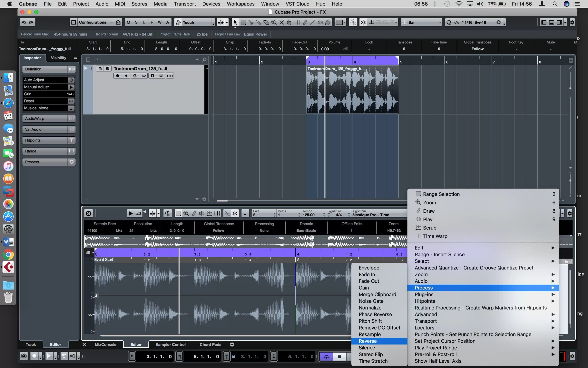Click the transport Stop button
588x368 pixels.
point(339,357)
